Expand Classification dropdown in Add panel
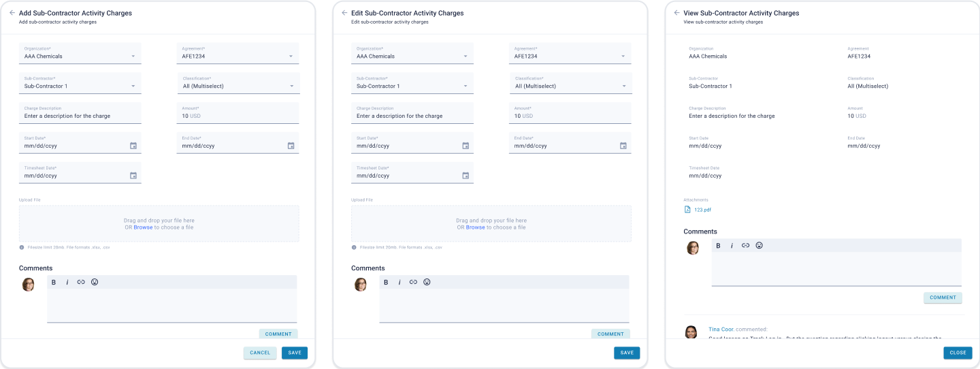 click(x=291, y=86)
